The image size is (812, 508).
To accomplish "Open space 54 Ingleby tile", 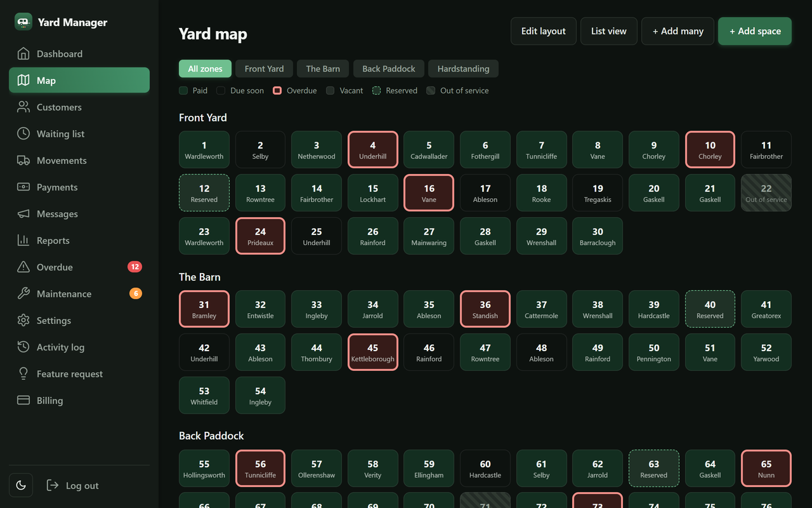I will pos(260,396).
